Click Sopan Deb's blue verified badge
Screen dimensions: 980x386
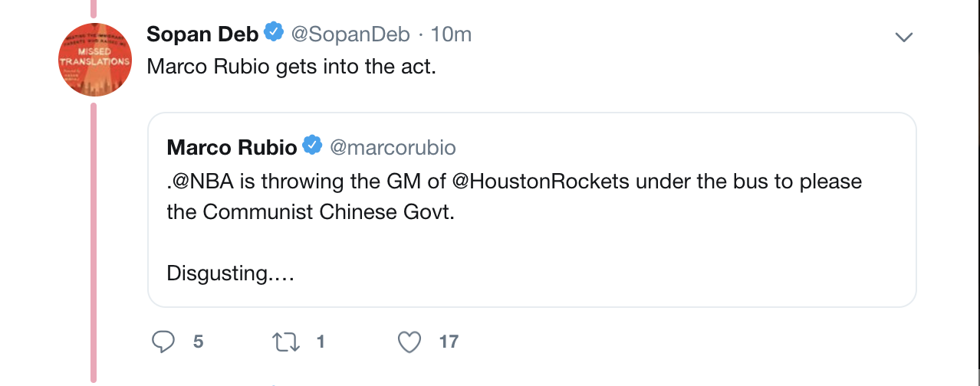274,34
